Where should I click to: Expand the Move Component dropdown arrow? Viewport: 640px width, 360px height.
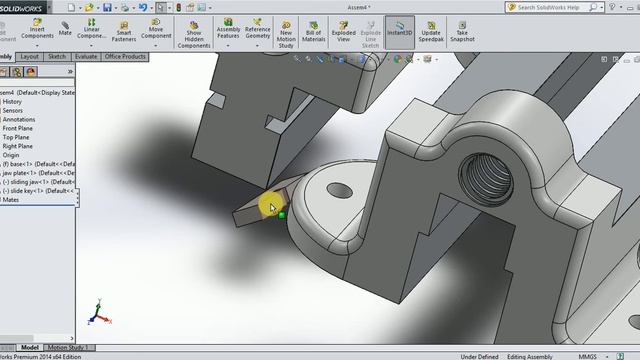[x=156, y=46]
